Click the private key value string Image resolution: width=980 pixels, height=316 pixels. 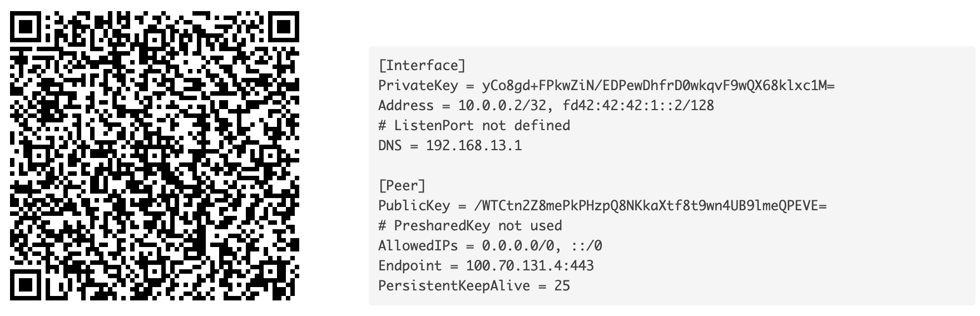(x=658, y=86)
